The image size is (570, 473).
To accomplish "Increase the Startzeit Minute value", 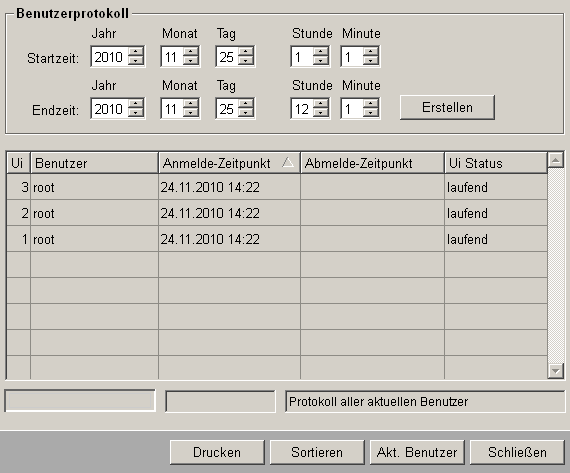I will [371, 52].
